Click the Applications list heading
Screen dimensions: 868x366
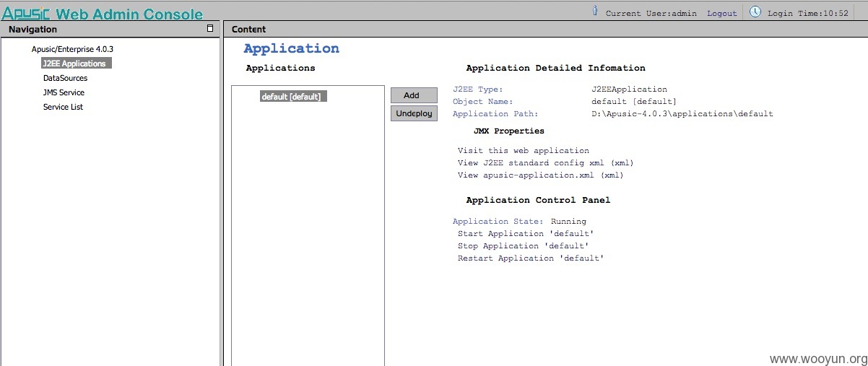281,68
